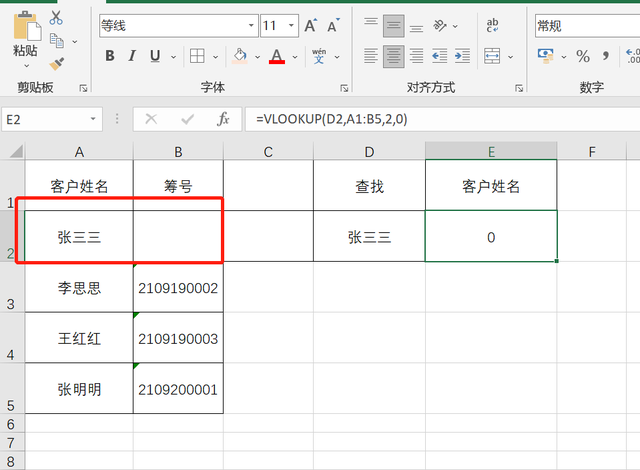Select row 5 header
Screen dimensions: 640x470
click(12, 388)
